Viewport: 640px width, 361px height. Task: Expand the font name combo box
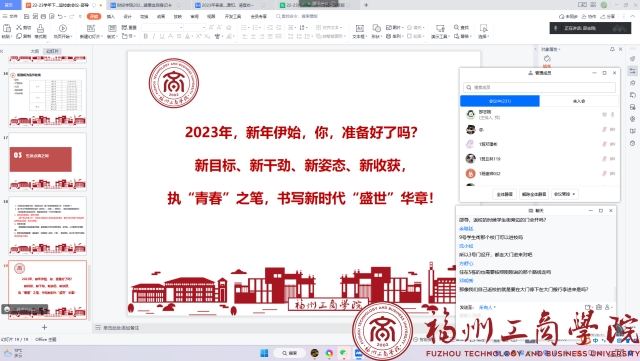(162, 27)
